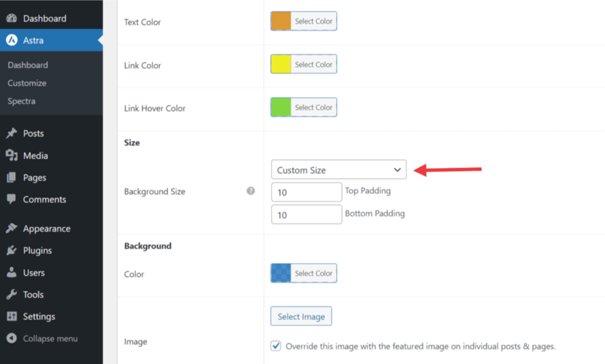Click the Astra logo icon in sidebar

(12, 40)
